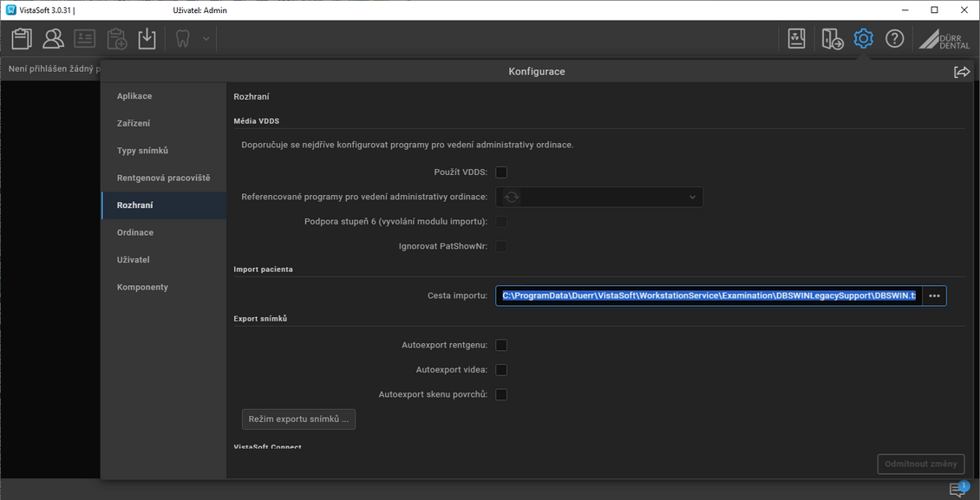Open help question mark icon
Screen dimensions: 980x500
894,39
